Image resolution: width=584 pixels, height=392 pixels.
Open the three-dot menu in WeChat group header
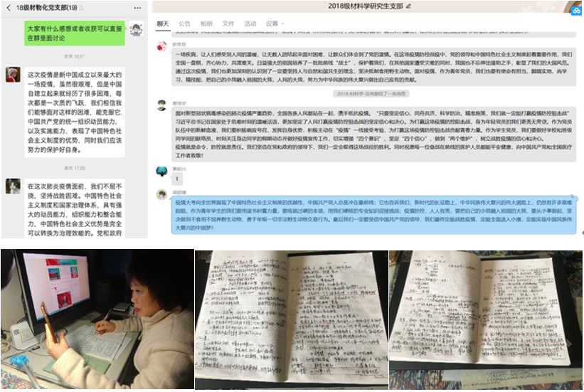[137, 7]
